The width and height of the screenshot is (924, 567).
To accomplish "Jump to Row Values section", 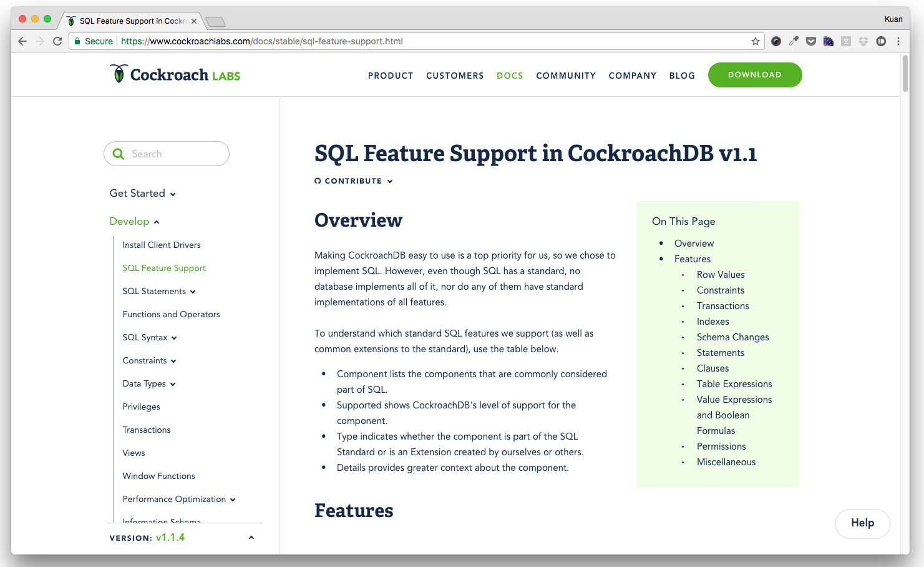I will click(721, 275).
